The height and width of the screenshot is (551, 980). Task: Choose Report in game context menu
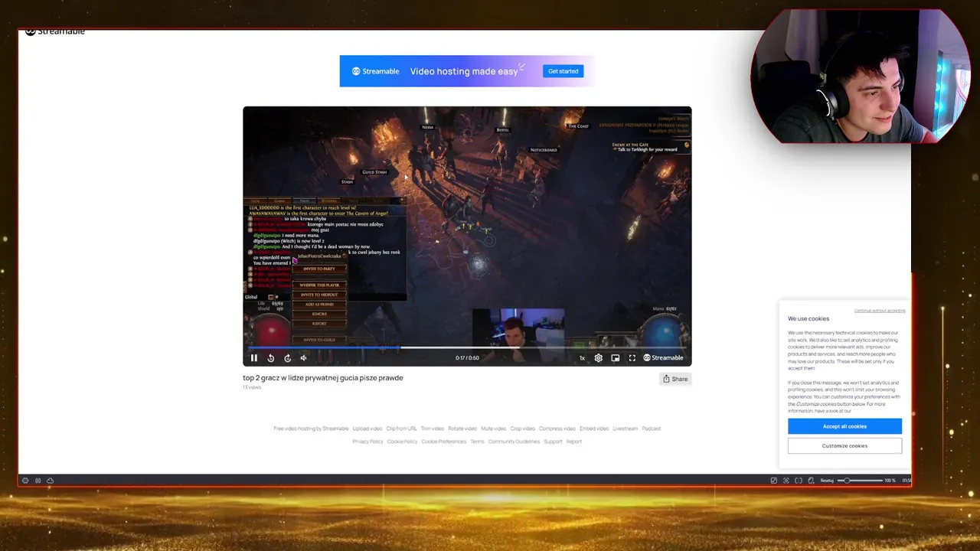pyautogui.click(x=319, y=323)
